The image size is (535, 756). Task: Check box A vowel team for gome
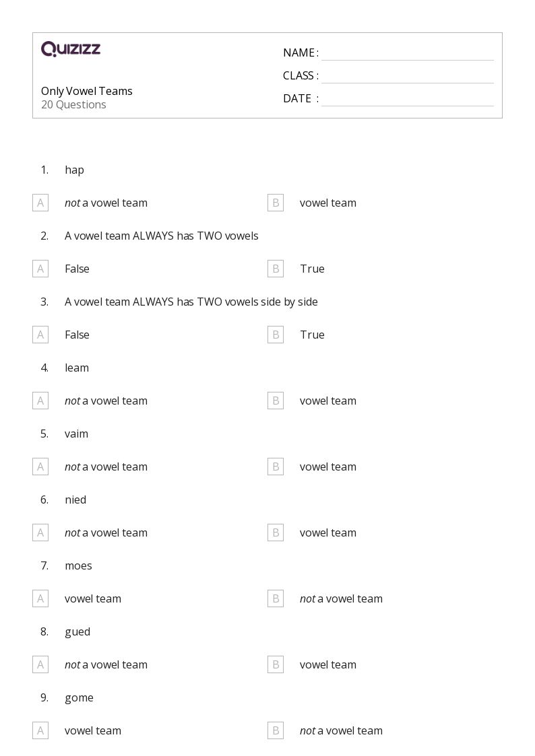coord(40,731)
